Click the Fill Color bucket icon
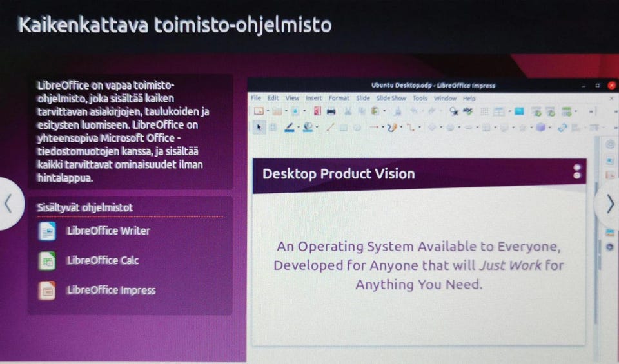This screenshot has height=364, width=619. [308, 128]
